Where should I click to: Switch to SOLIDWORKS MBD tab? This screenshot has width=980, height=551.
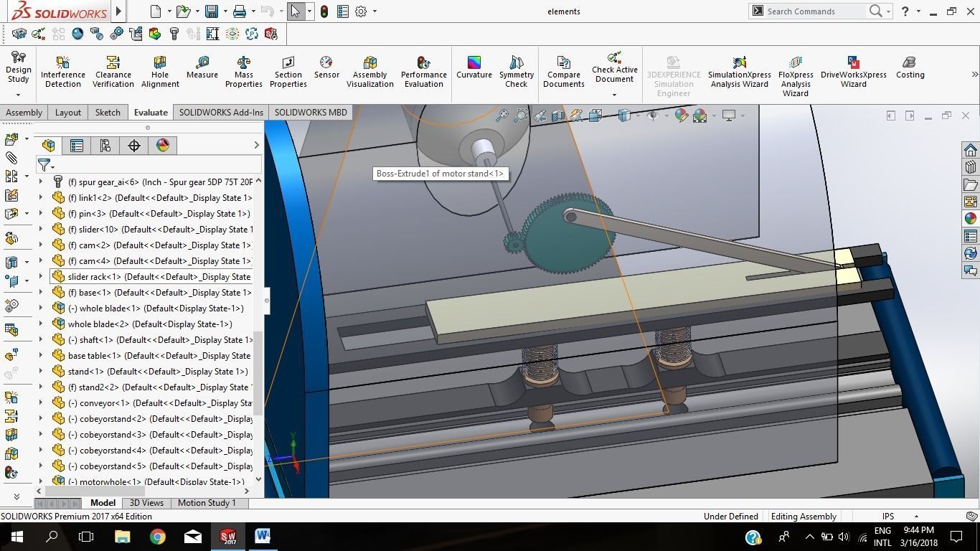click(x=311, y=113)
